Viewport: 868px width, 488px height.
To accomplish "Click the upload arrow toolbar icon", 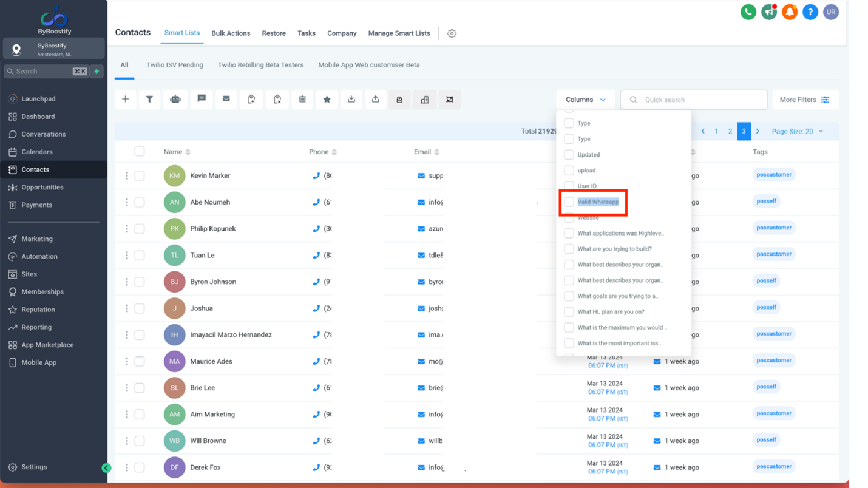I will (376, 100).
